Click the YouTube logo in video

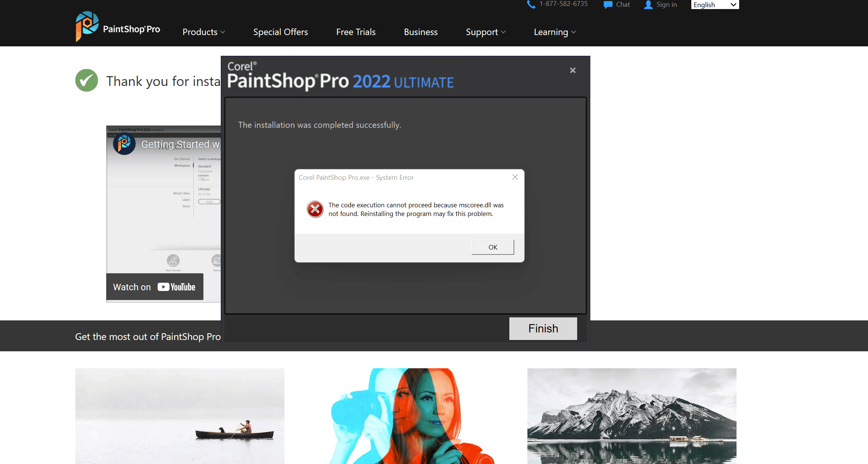point(176,287)
